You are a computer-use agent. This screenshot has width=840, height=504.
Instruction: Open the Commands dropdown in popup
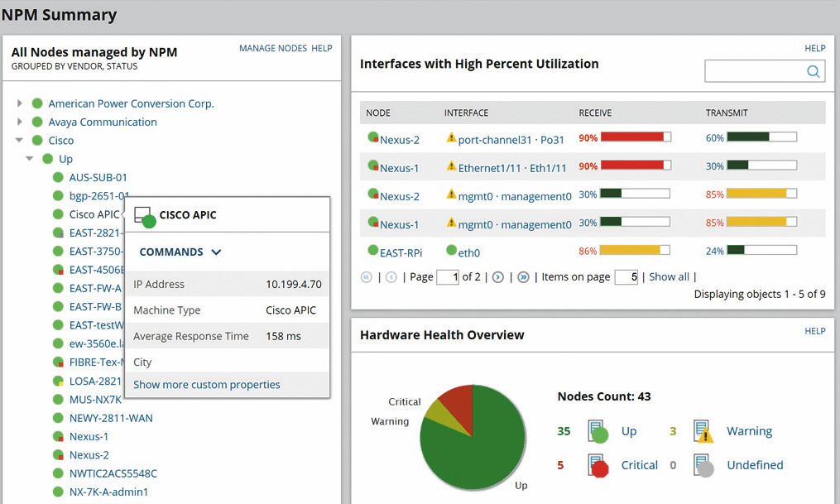coord(180,252)
